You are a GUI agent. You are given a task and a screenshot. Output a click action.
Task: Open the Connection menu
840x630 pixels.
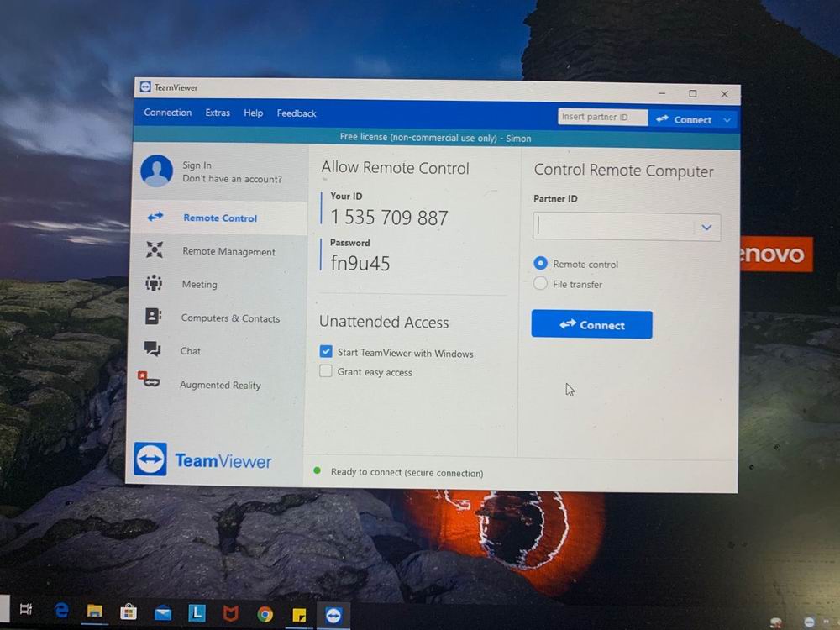coord(168,113)
